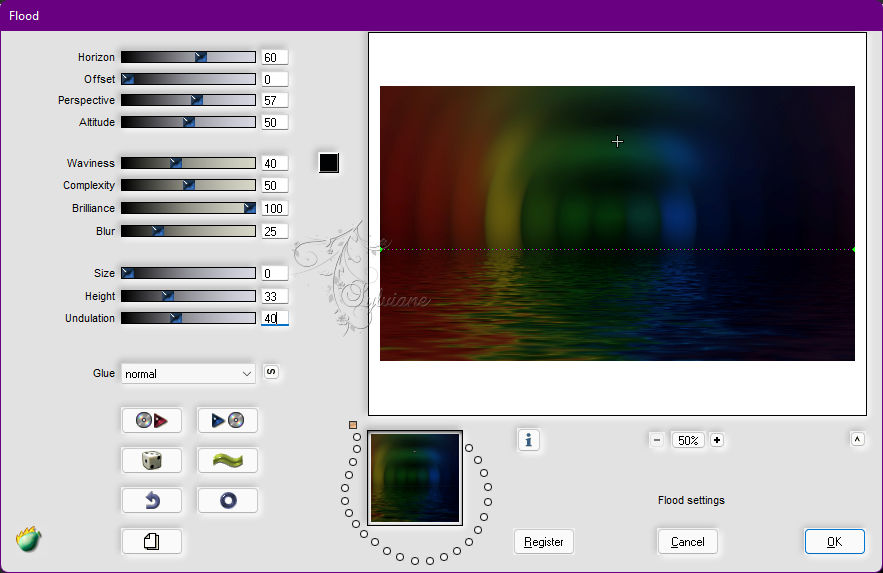The width and height of the screenshot is (883, 573).
Task: Click the Blur value field showing 25
Action: (275, 231)
